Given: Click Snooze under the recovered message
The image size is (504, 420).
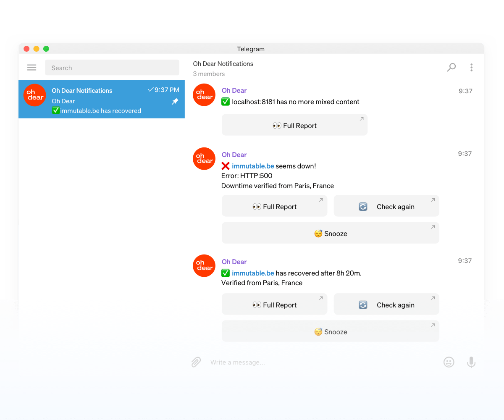Looking at the screenshot, I should (331, 331).
